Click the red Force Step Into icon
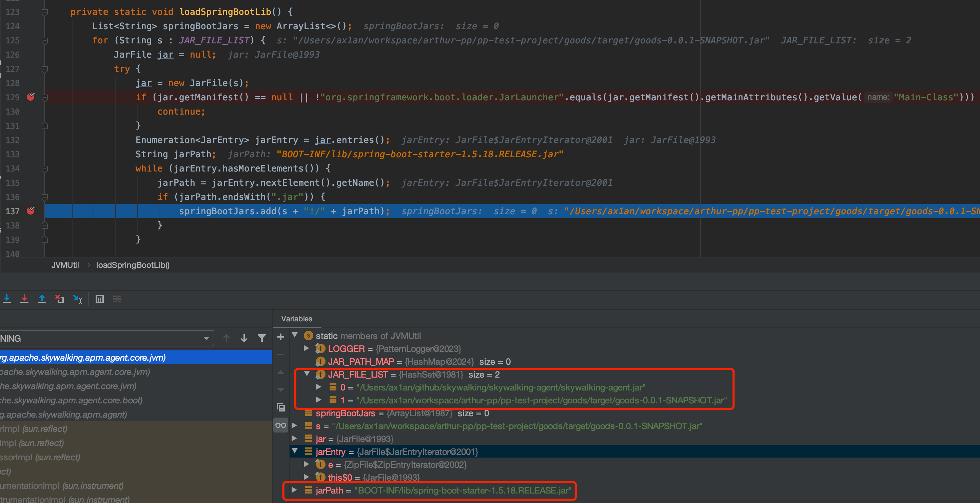The height and width of the screenshot is (503, 980). [24, 299]
